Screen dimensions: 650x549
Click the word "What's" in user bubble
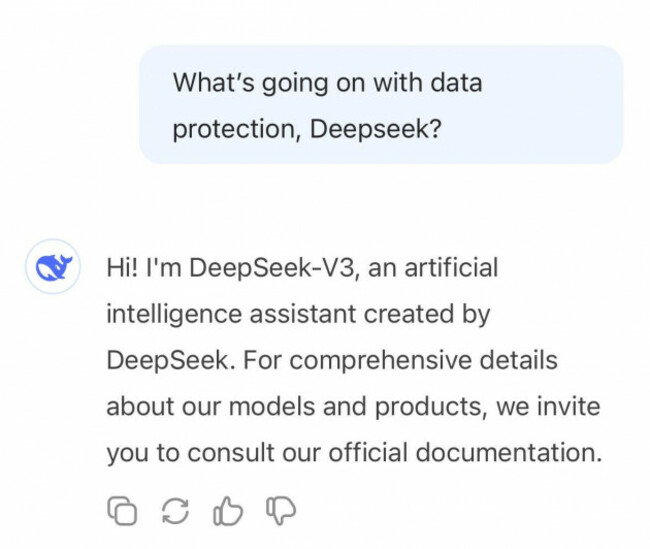213,83
